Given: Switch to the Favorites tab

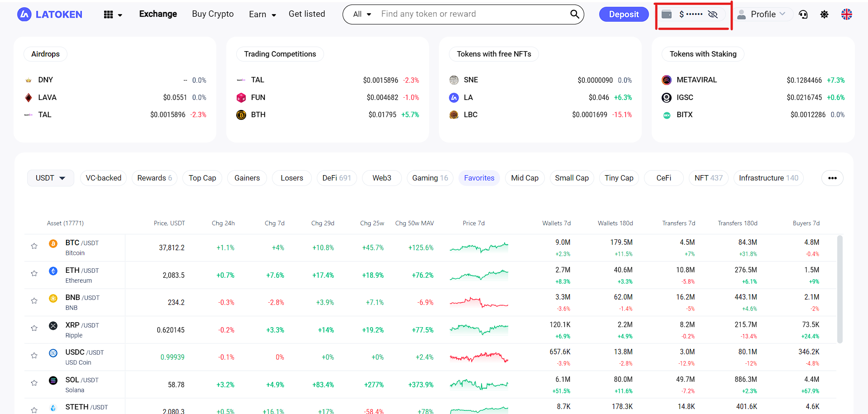Looking at the screenshot, I should 479,178.
